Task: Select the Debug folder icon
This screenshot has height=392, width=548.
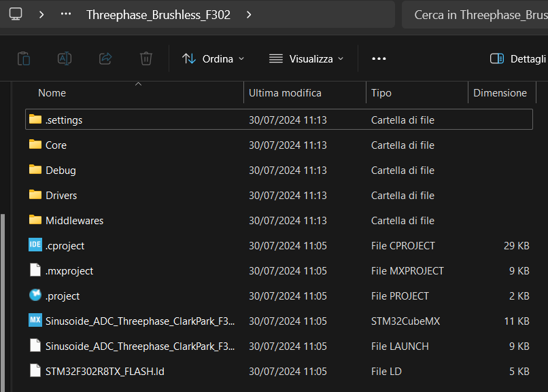Action: [35, 170]
